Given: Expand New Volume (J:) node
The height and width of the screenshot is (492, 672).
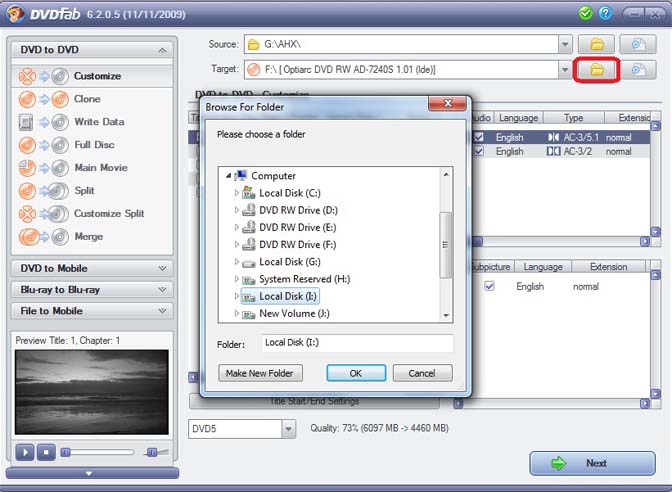Looking at the screenshot, I should pyautogui.click(x=236, y=314).
